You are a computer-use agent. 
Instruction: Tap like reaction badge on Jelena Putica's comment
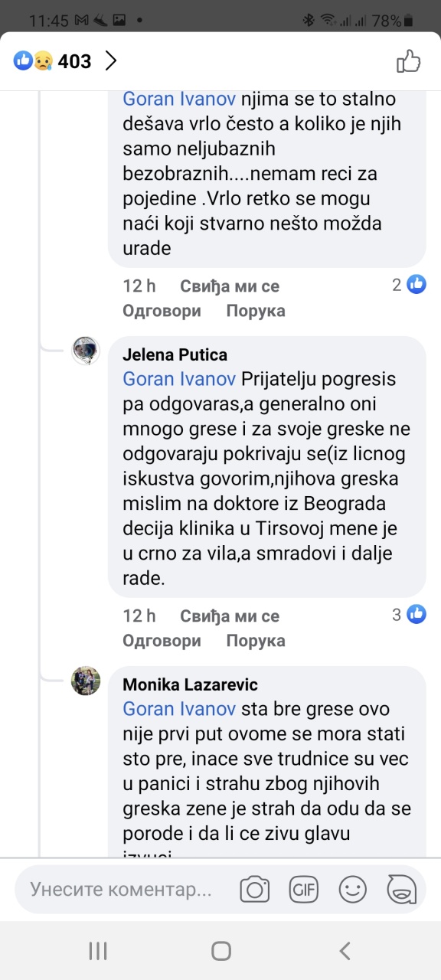tap(416, 614)
